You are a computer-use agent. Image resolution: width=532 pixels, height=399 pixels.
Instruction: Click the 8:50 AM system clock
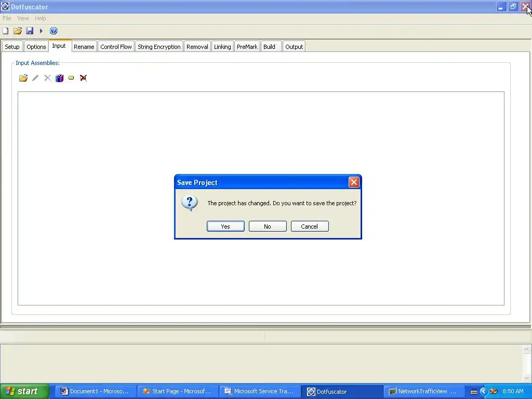coord(513,391)
